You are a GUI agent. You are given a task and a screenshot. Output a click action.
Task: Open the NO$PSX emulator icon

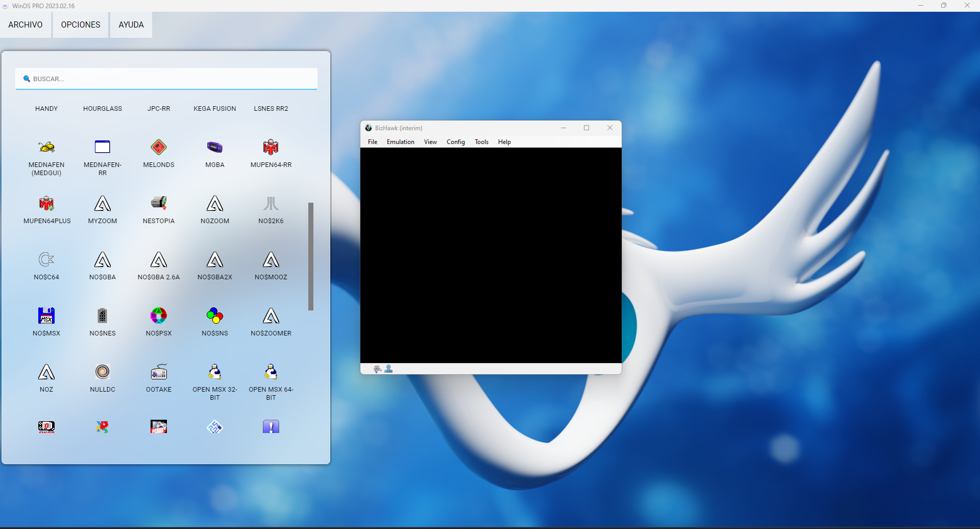pos(159,316)
